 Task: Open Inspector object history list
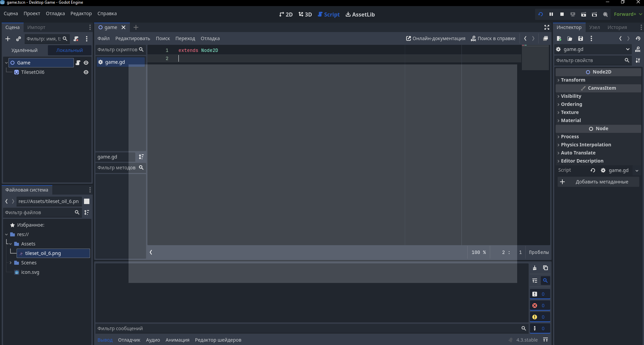(638, 38)
